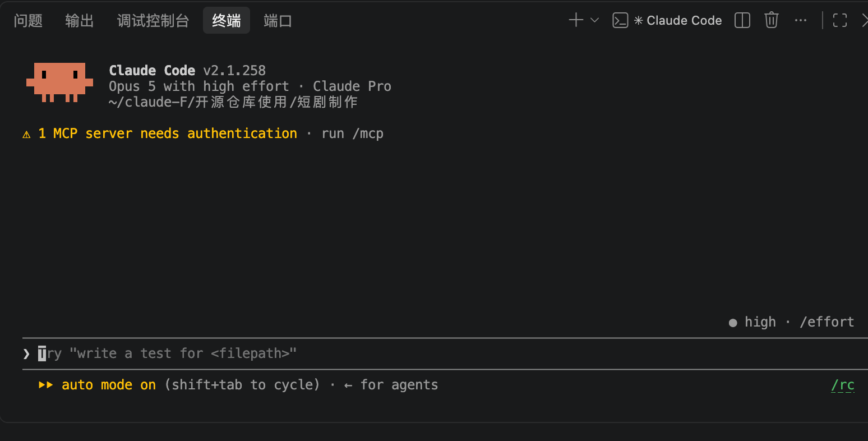Switch to the 端口 tab
The width and height of the screenshot is (868, 441).
coord(278,21)
